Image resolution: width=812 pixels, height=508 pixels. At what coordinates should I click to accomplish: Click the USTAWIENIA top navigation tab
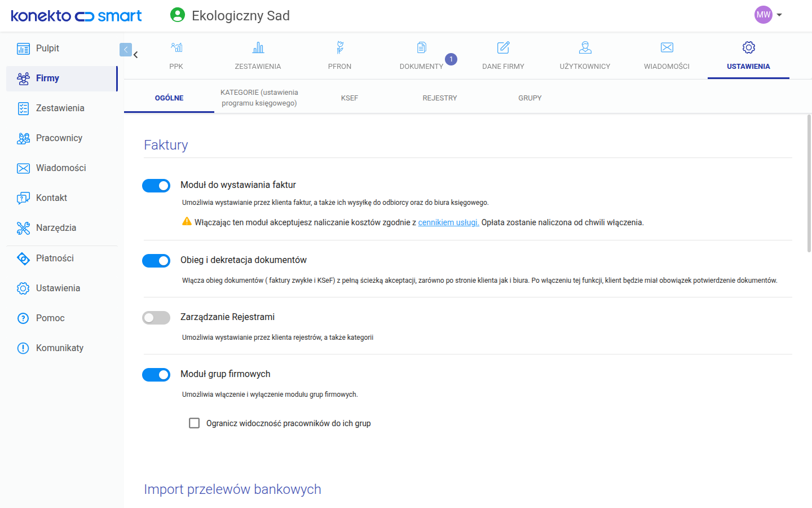click(x=748, y=55)
